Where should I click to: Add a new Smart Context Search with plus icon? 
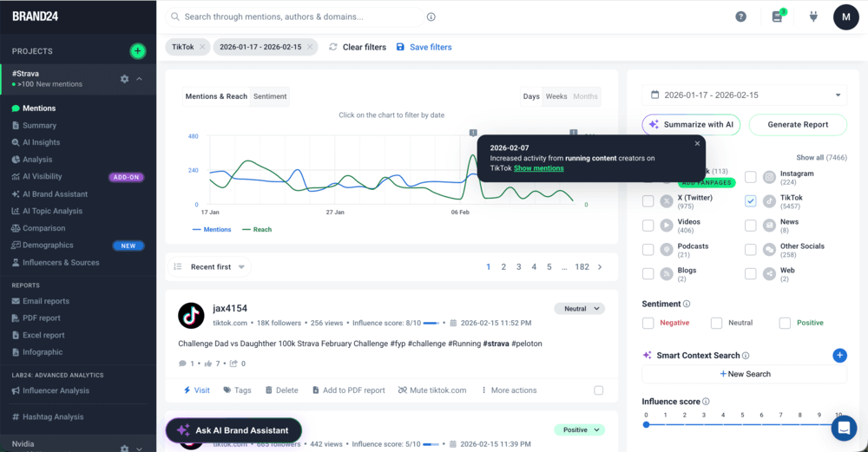click(x=839, y=355)
